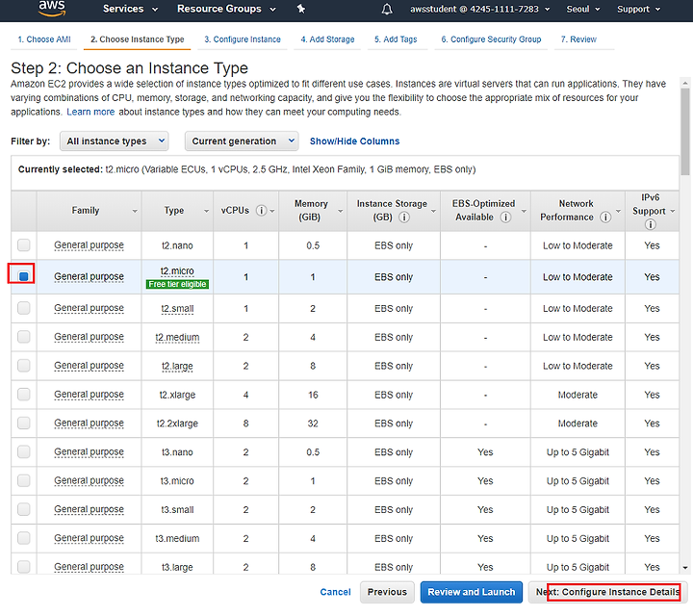The height and width of the screenshot is (616, 693).
Task: Select the t2.medium instance checkbox
Action: pos(24,337)
